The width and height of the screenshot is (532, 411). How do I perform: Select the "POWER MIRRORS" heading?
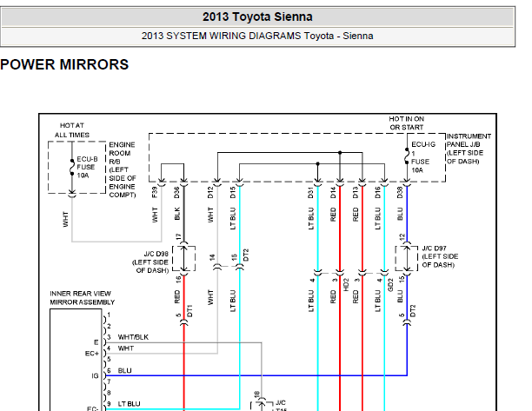[x=64, y=64]
